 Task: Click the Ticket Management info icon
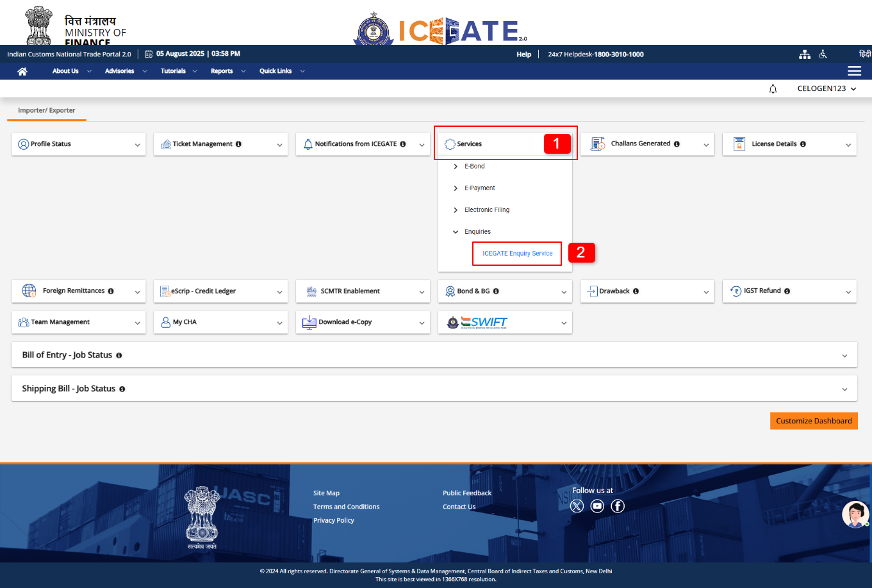point(238,144)
